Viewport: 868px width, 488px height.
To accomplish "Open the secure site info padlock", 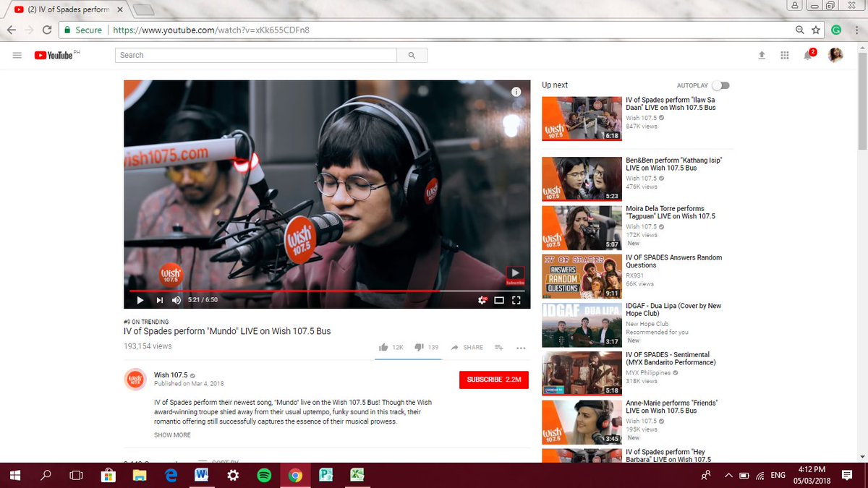I will click(67, 30).
